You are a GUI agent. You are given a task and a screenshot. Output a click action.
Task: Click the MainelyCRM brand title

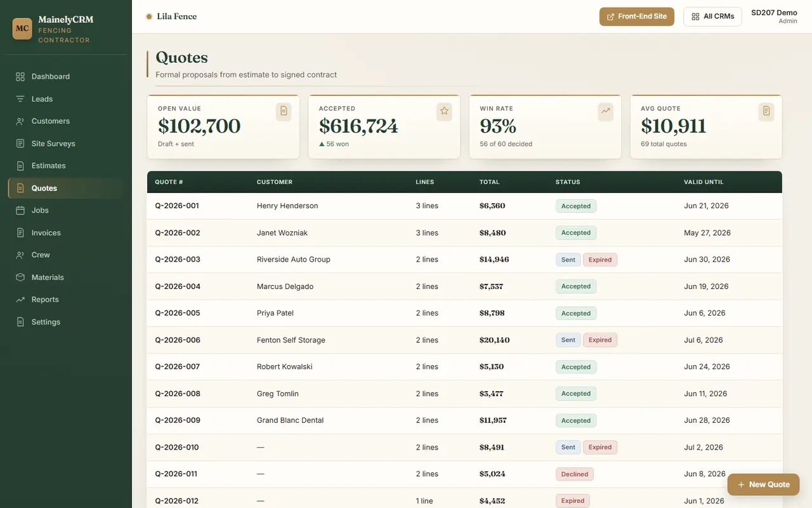(x=65, y=20)
